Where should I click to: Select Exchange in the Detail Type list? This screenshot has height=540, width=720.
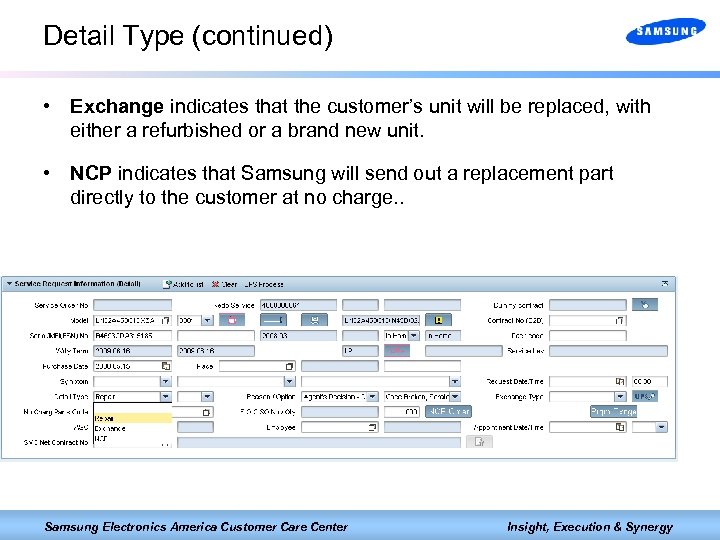pos(133,428)
